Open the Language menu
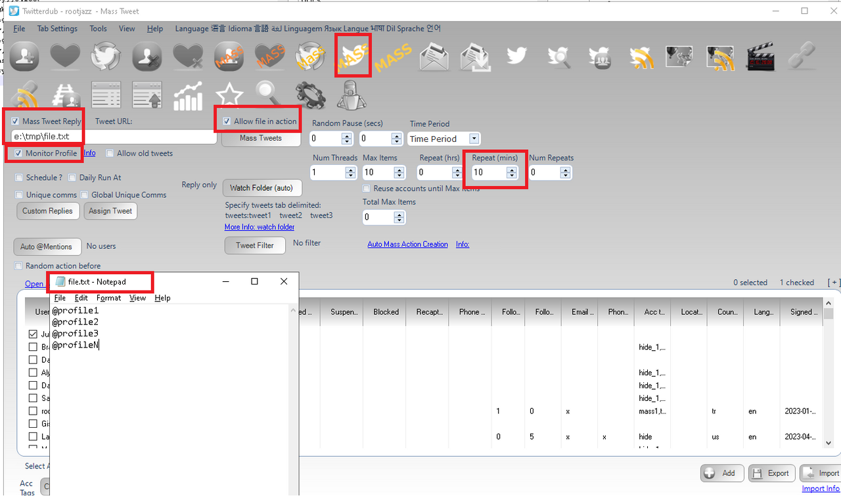This screenshot has width=841, height=504. [307, 29]
